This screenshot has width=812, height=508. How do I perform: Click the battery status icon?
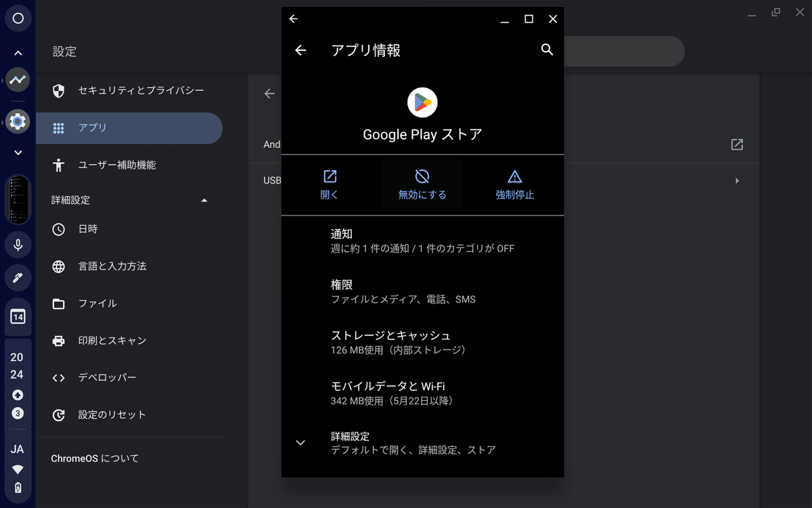[18, 488]
